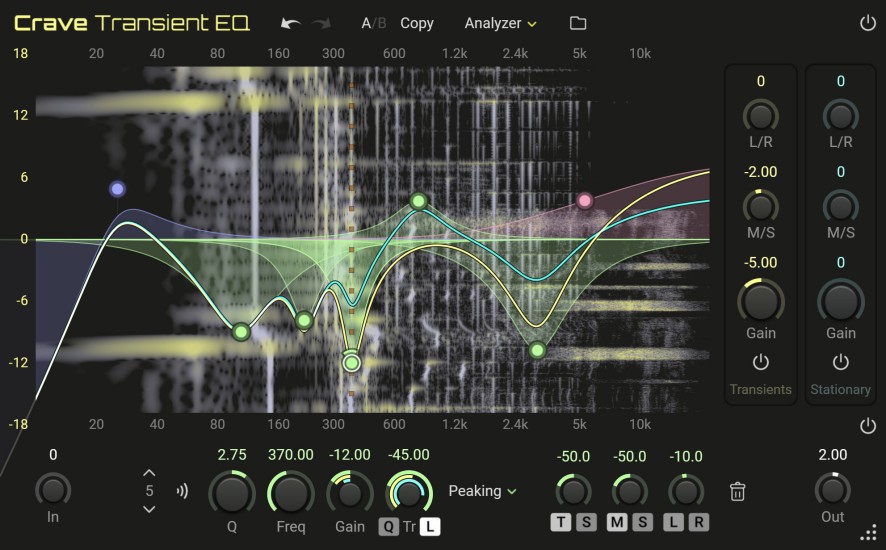Toggle the Stationary section power button
The width and height of the screenshot is (886, 550).
pyautogui.click(x=841, y=362)
